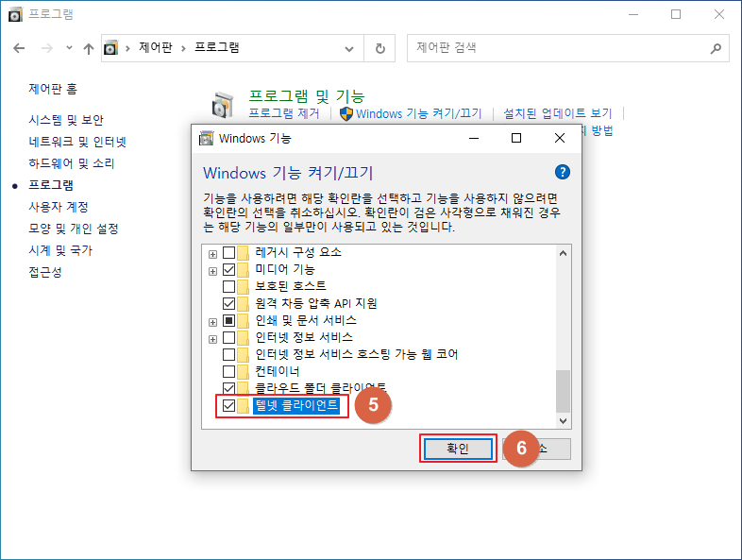Image resolution: width=742 pixels, height=560 pixels.
Task: Open 설치된 업데이트 보기 link
Action: point(558,113)
